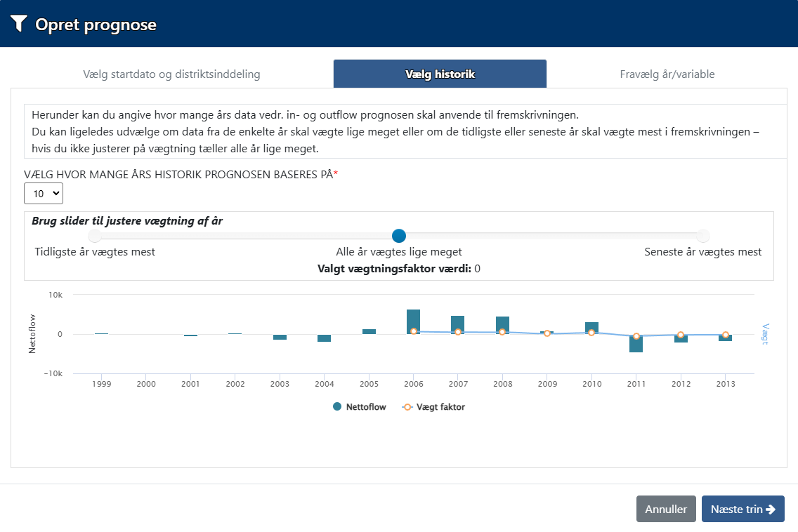The image size is (798, 532).
Task: Click the arrow icon on Næste trin
Action: 771,509
